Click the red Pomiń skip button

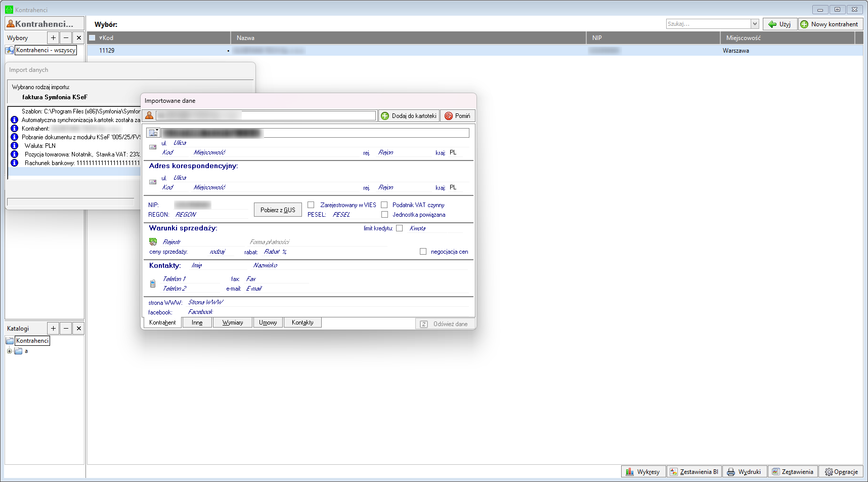(457, 116)
